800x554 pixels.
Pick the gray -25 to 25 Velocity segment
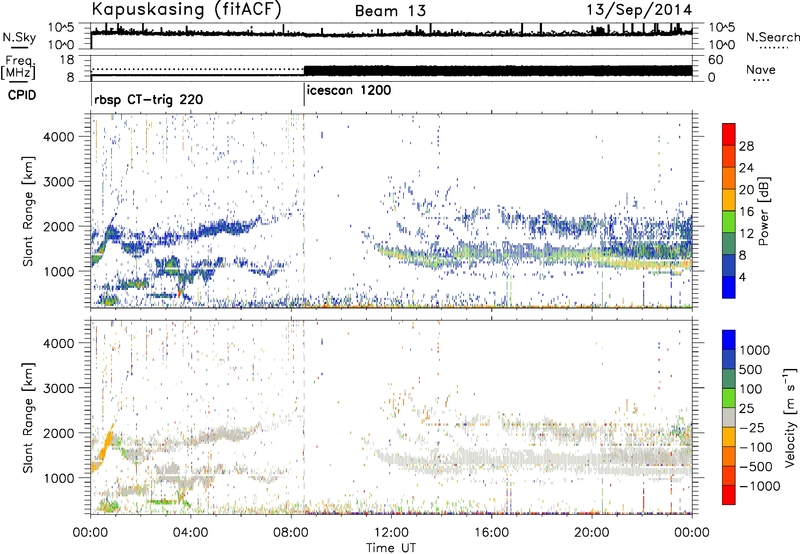(729, 417)
